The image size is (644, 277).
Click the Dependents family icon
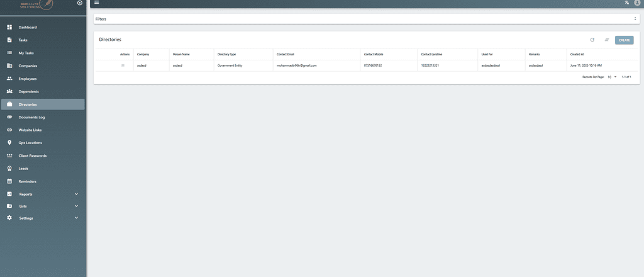click(9, 91)
